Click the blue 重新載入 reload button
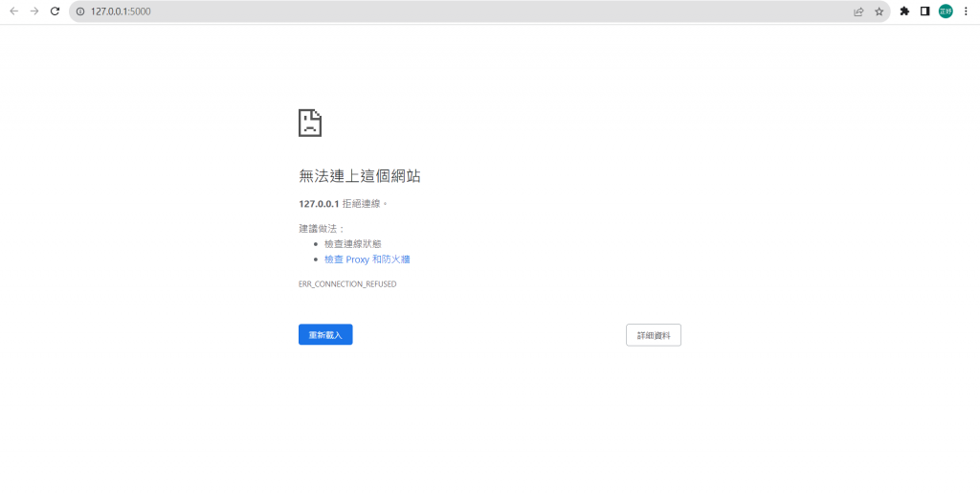Screen dimensions: 980x496 click(x=325, y=334)
